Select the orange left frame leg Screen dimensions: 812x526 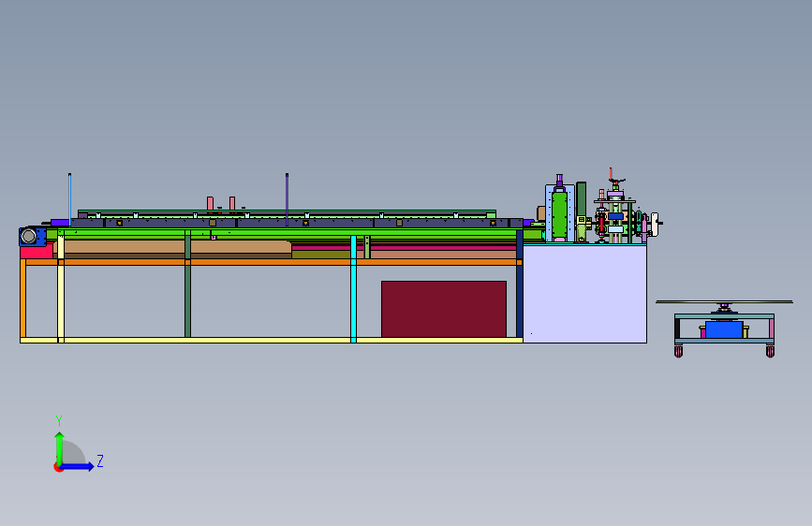pos(22,299)
